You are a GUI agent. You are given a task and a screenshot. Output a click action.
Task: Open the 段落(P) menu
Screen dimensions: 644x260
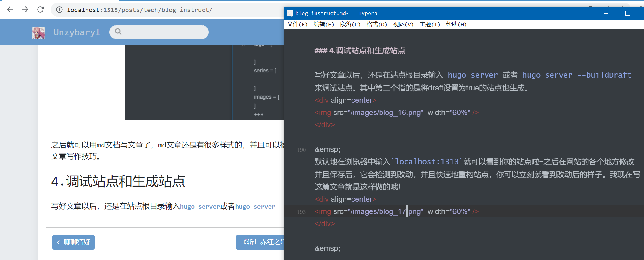click(350, 24)
